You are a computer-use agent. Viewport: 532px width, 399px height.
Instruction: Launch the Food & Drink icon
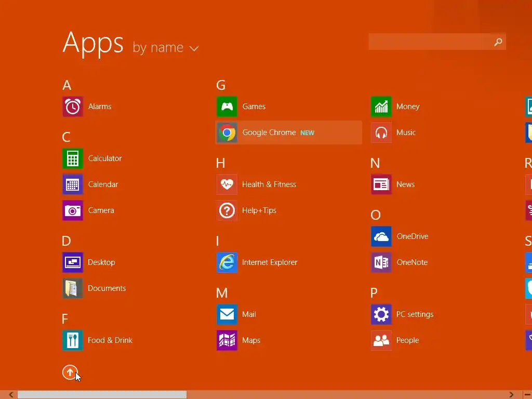73,340
